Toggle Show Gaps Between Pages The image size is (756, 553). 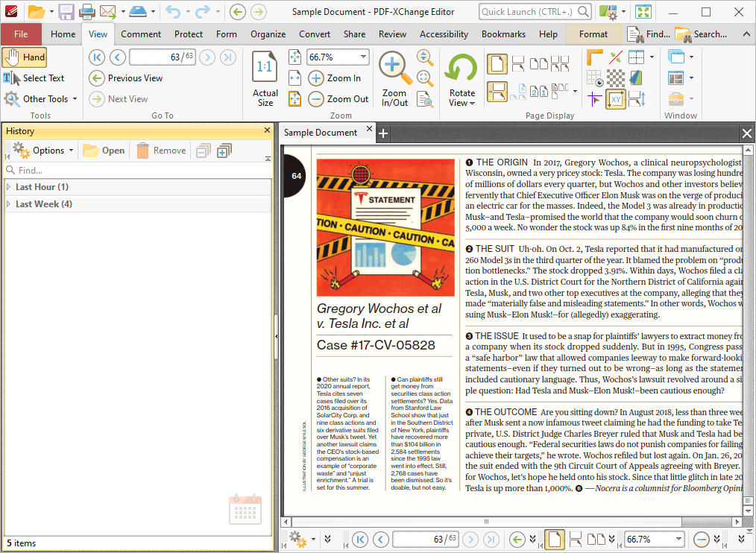(497, 91)
